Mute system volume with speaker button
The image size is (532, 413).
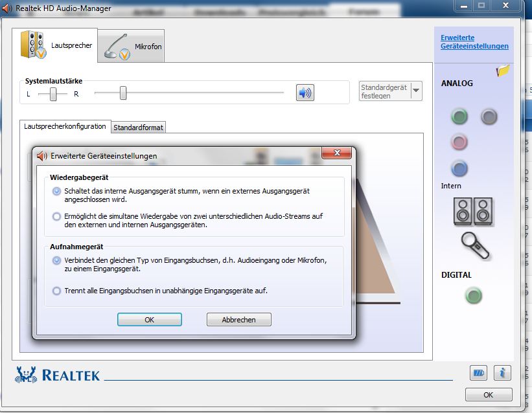[x=305, y=93]
